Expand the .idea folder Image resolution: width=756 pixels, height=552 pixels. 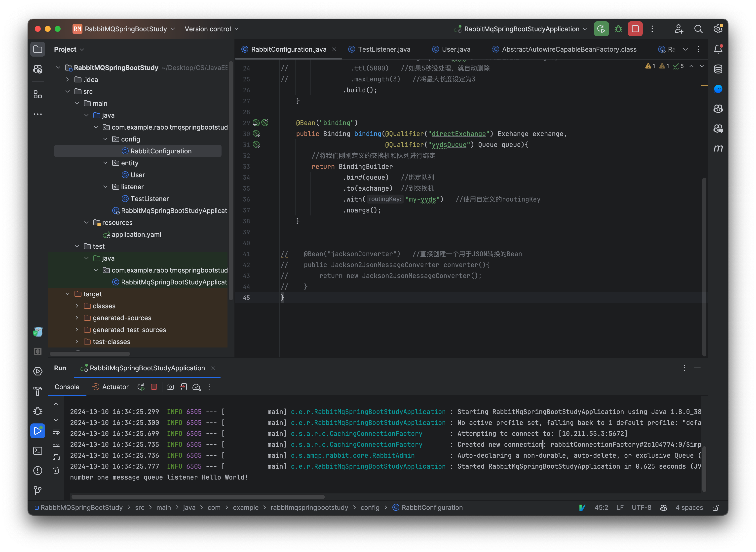tap(68, 79)
